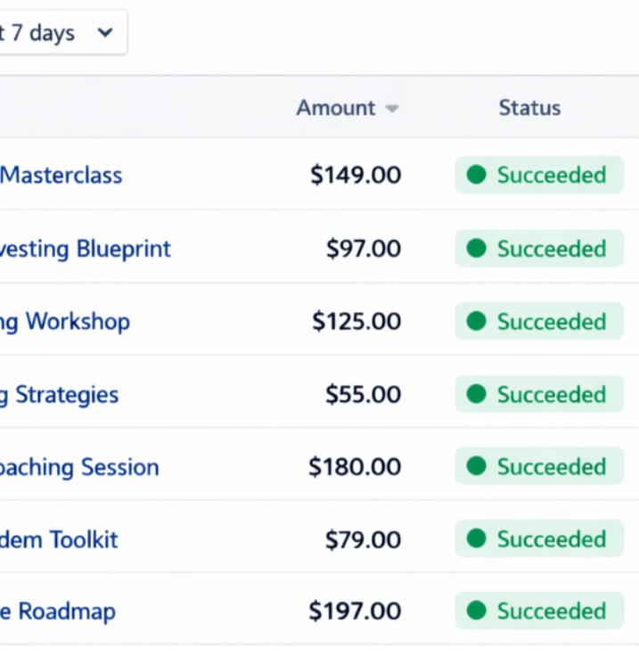This screenshot has width=639, height=672.
Task: Select the Succeeded badge on the $197.00 row
Action: point(539,611)
